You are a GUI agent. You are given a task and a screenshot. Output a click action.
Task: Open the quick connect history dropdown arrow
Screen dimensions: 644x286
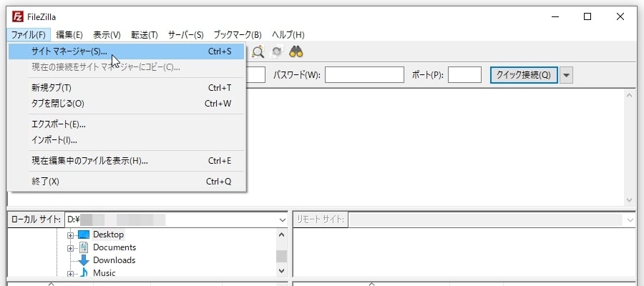566,75
